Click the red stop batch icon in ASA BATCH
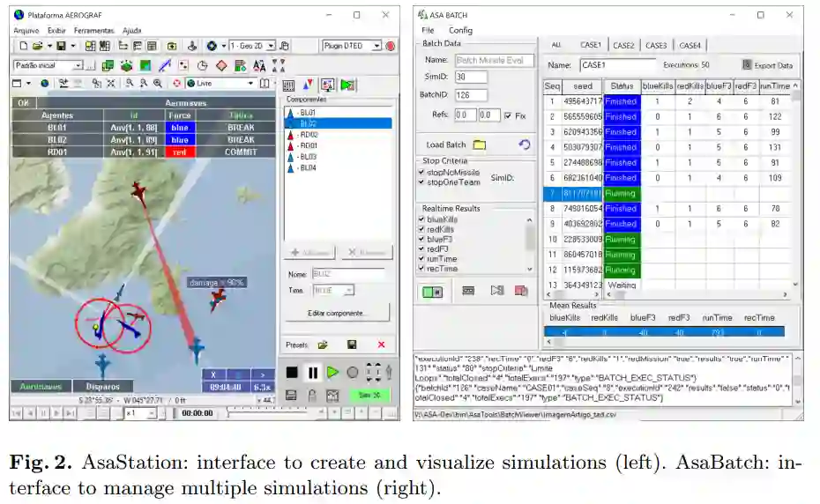Viewport: 820px width, 504px height. (x=521, y=291)
